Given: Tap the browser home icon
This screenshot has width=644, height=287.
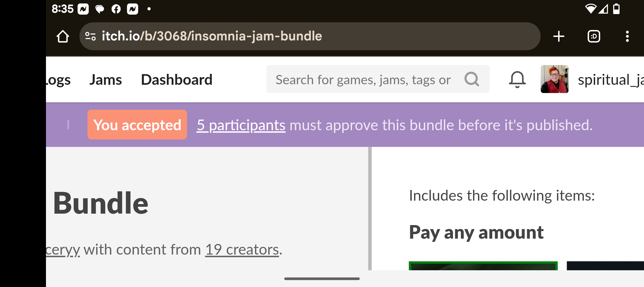Looking at the screenshot, I should tap(63, 36).
